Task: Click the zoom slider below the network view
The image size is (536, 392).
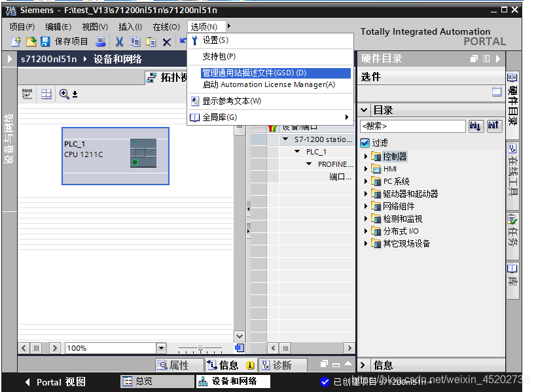Action: click(x=200, y=349)
